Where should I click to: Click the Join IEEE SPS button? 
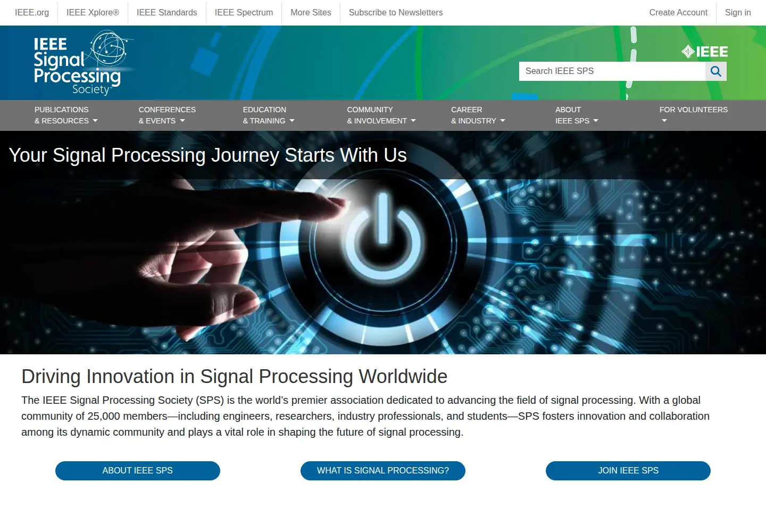[x=628, y=471]
